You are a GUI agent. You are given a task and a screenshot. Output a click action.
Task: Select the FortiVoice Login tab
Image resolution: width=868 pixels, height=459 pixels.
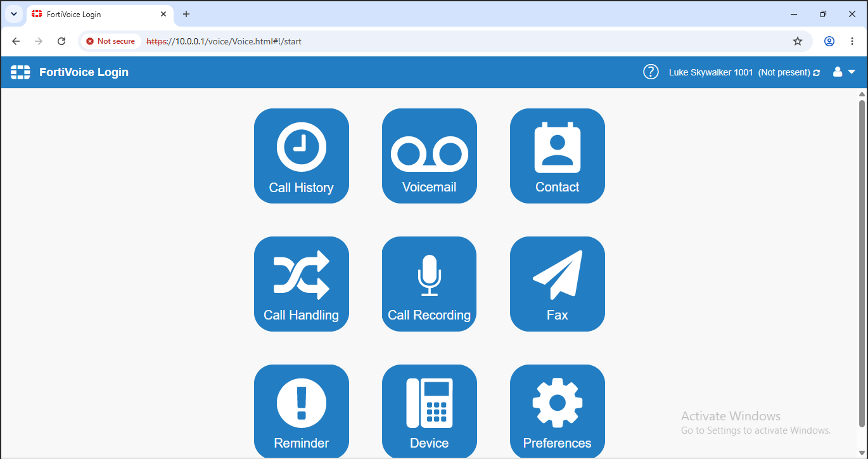coord(100,14)
